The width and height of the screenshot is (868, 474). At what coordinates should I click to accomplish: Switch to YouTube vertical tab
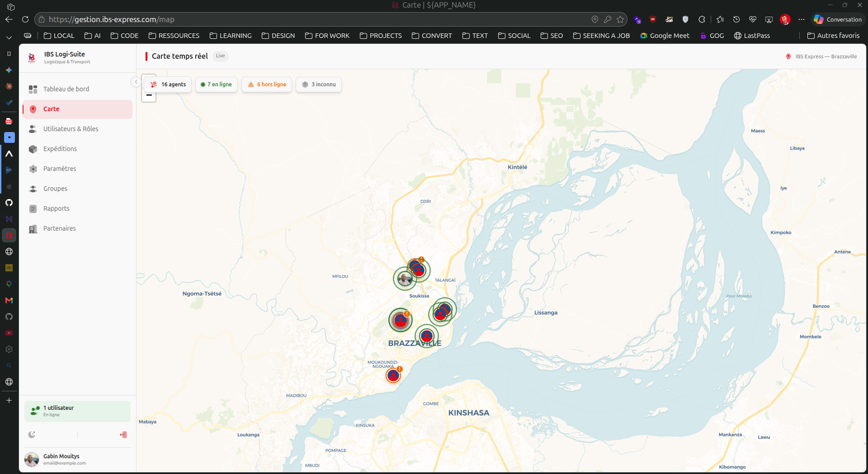coord(9,333)
